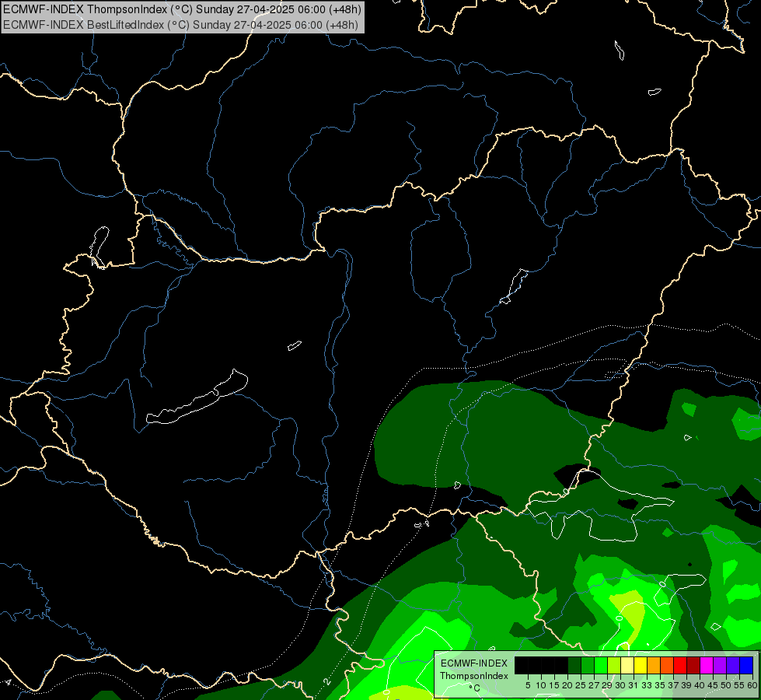Click legend scale value 10
The image size is (761, 700).
click(541, 685)
